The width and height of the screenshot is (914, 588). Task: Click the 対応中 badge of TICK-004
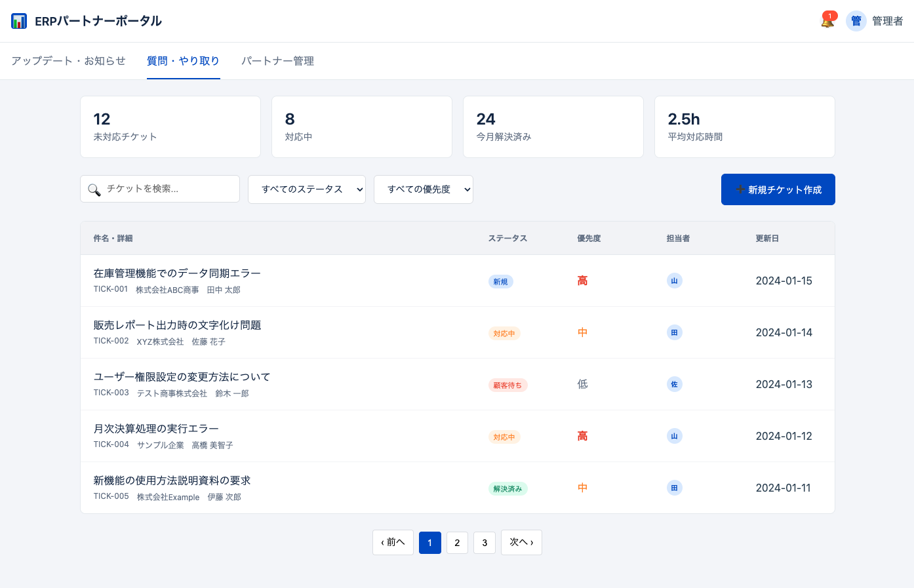tap(504, 437)
